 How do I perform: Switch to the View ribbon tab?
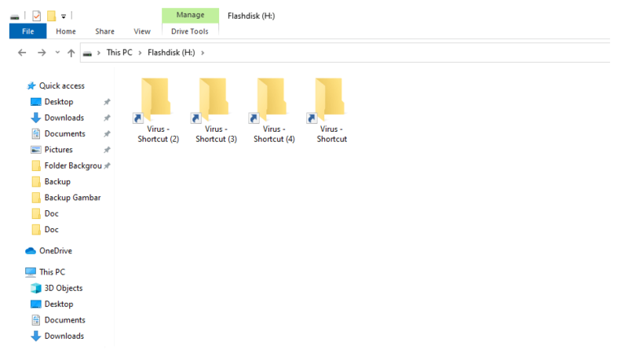(x=142, y=31)
